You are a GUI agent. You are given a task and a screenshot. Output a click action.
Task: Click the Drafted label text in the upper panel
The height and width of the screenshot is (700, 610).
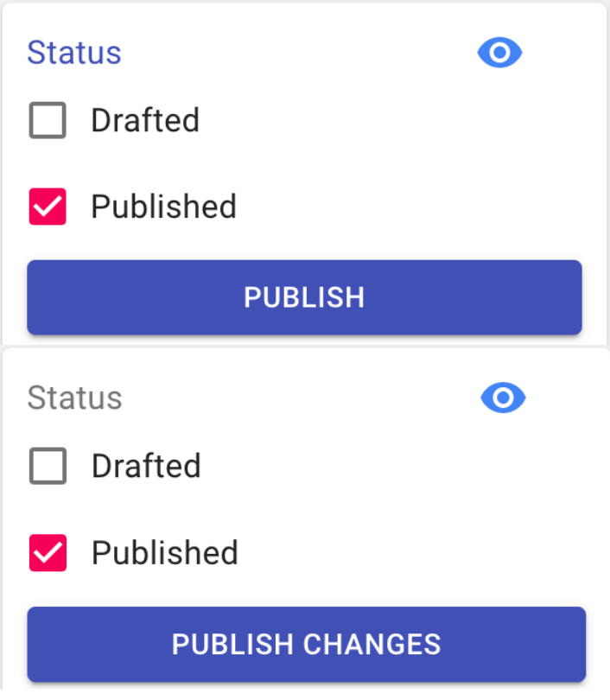click(145, 120)
